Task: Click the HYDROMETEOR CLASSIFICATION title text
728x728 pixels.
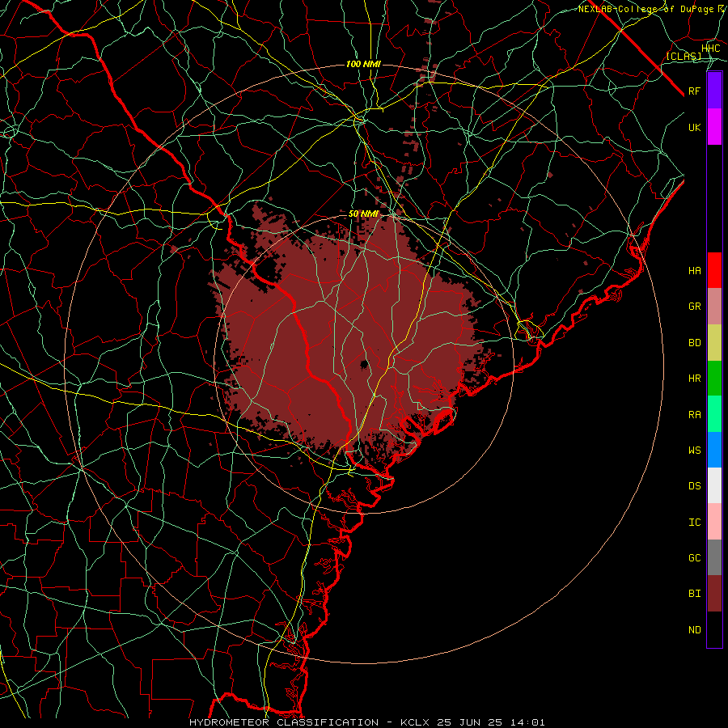Action: (x=284, y=722)
